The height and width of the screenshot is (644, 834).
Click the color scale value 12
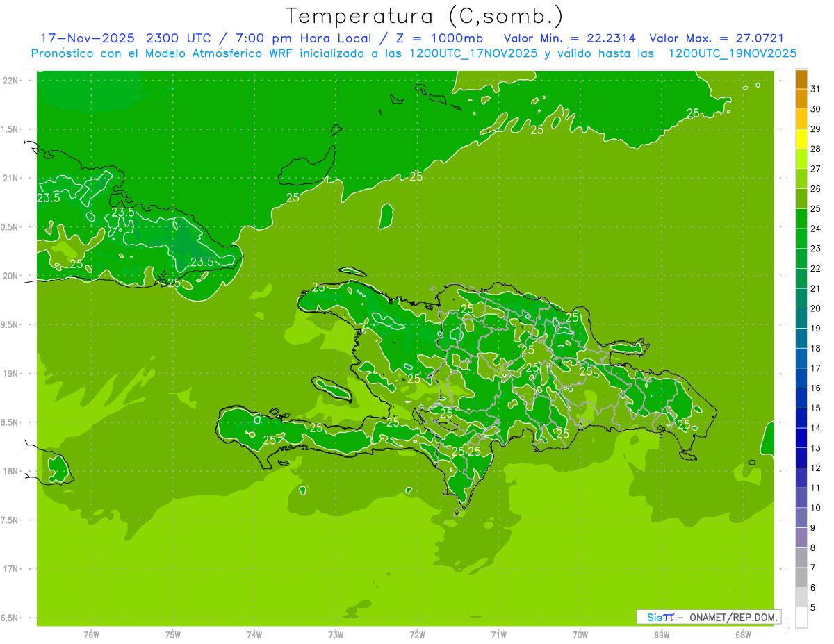pos(815,468)
